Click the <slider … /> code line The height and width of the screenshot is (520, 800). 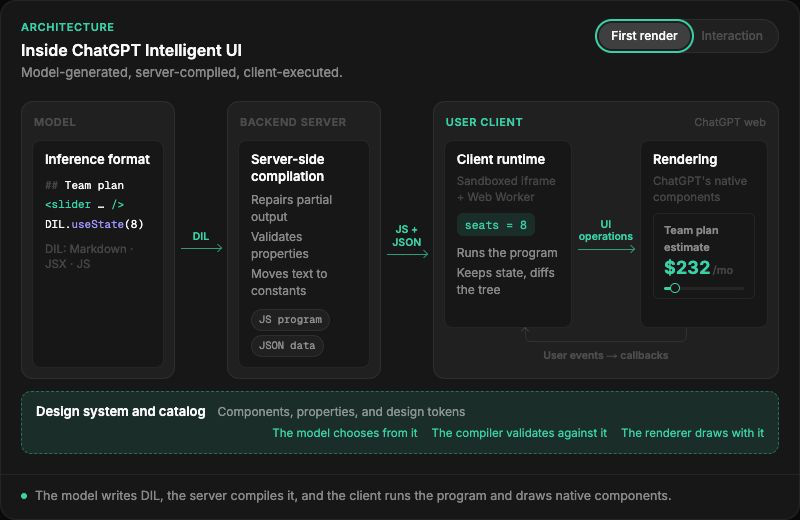pyautogui.click(x=84, y=205)
